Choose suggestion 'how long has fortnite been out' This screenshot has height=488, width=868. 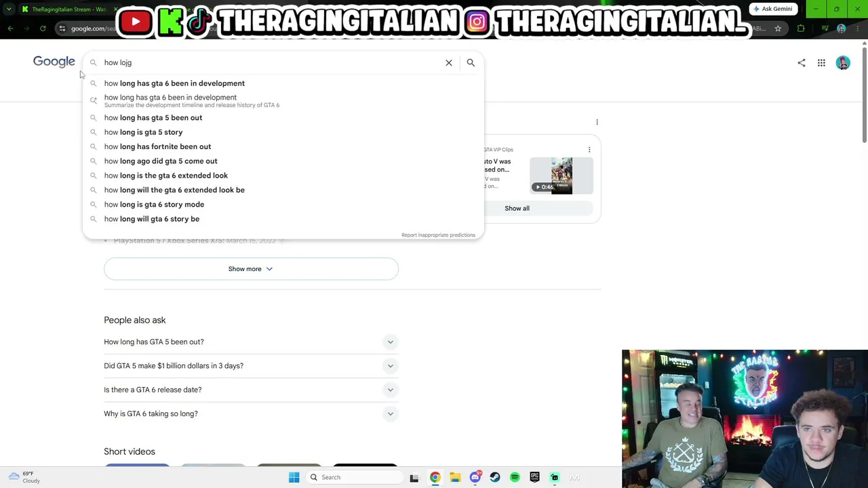283,146
